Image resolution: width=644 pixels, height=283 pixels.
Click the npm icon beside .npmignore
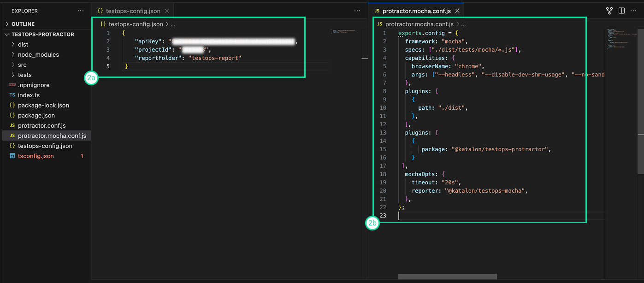[x=12, y=85]
